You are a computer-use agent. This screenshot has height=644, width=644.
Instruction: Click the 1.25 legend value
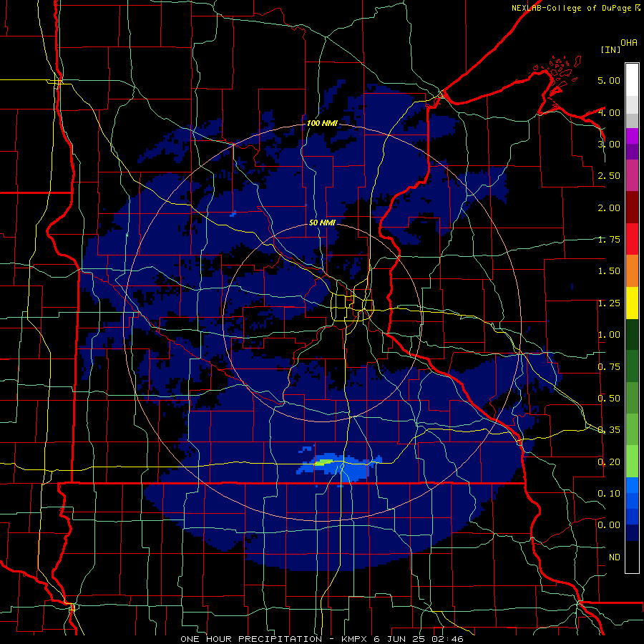click(609, 303)
